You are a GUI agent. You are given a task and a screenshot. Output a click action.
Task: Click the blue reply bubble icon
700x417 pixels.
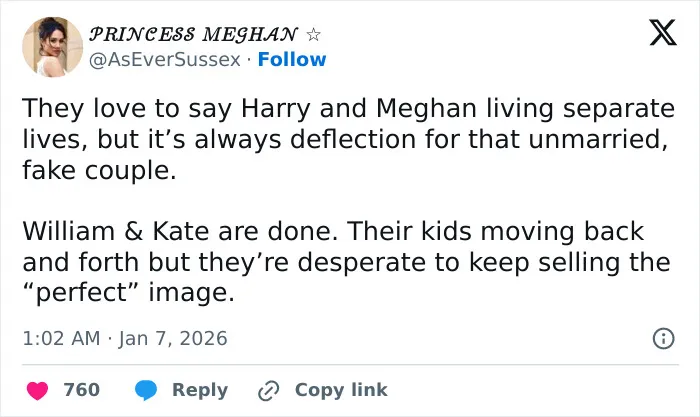(146, 391)
